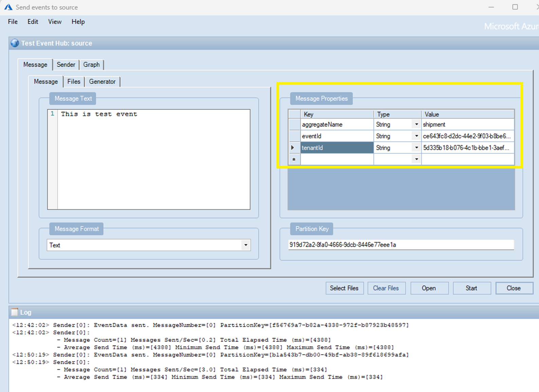Click the Partition Key input field

tap(401, 244)
